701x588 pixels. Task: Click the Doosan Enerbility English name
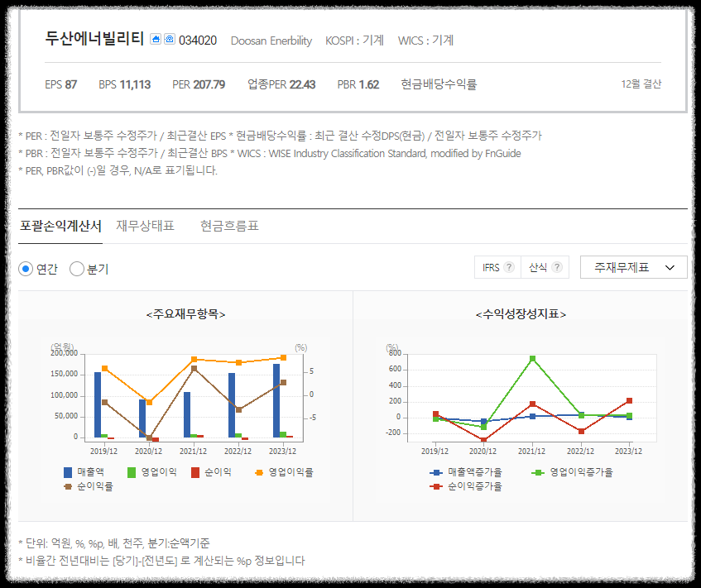tap(271, 41)
